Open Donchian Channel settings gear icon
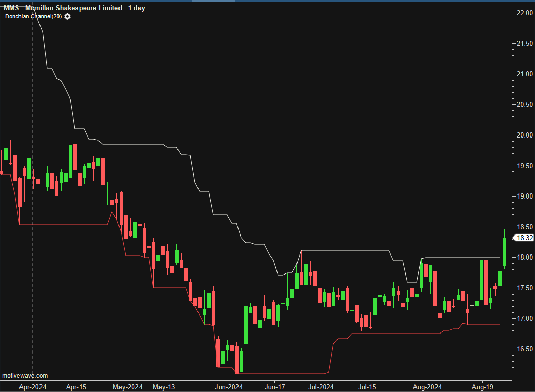Image resolution: width=535 pixels, height=392 pixels. (68, 17)
